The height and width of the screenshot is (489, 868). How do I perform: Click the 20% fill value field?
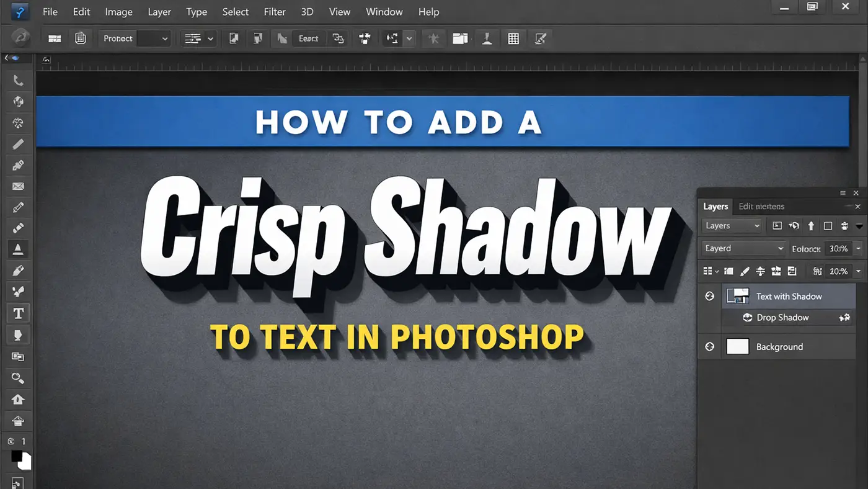[x=838, y=271]
